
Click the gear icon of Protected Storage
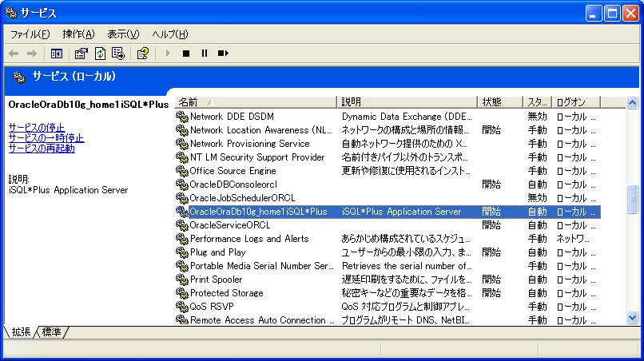pos(181,293)
